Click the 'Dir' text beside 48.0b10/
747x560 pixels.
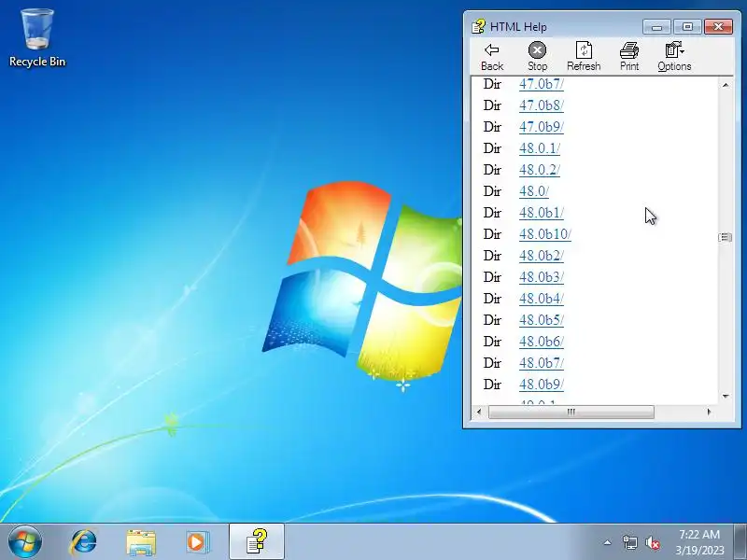pyautogui.click(x=492, y=234)
